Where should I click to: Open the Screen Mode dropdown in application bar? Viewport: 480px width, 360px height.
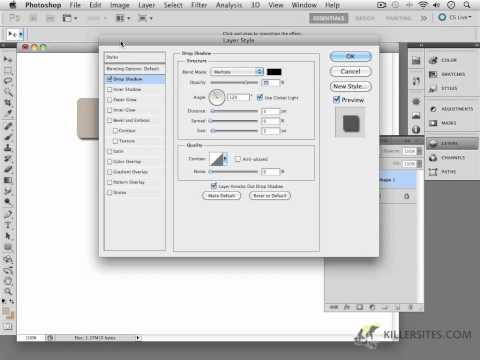tap(145, 18)
